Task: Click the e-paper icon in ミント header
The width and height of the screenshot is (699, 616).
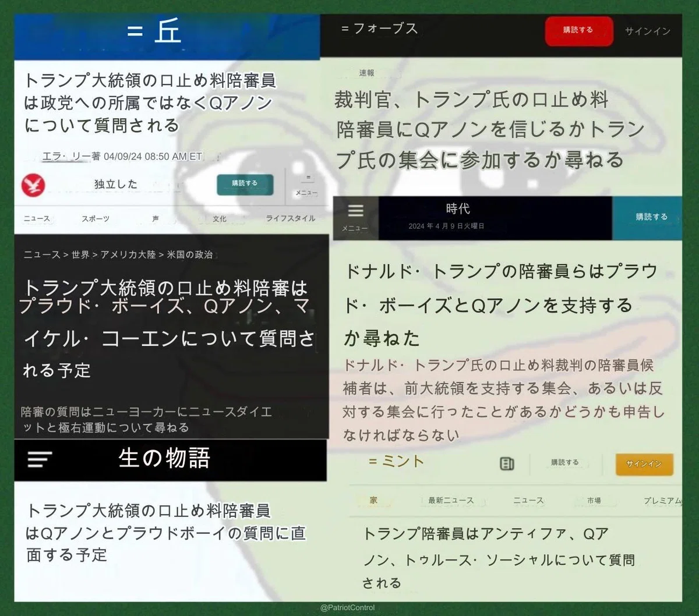Action: 507,463
